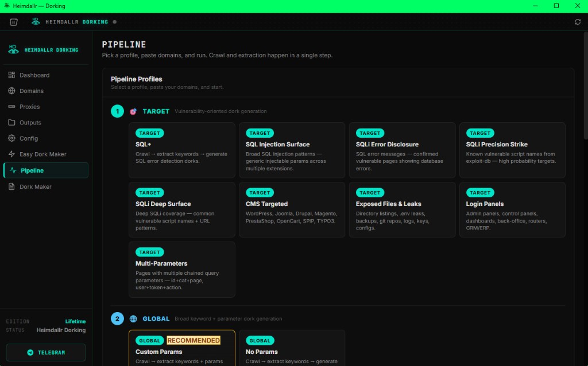The width and height of the screenshot is (588, 366).
Task: Pick the Exposed Files & Leaks profile
Action: click(x=403, y=210)
